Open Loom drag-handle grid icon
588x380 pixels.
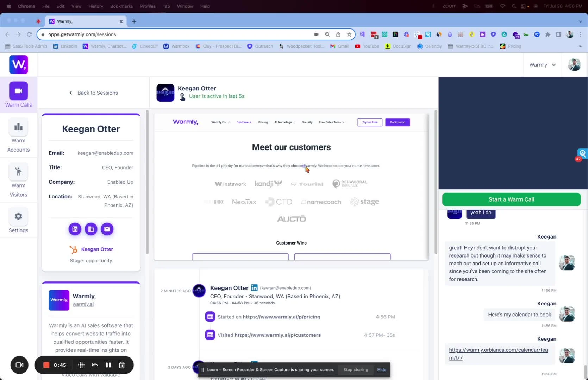coord(81,365)
